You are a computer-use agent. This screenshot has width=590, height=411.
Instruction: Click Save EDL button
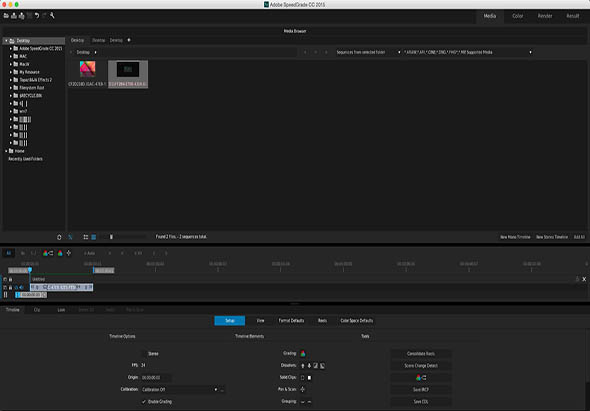pos(421,402)
